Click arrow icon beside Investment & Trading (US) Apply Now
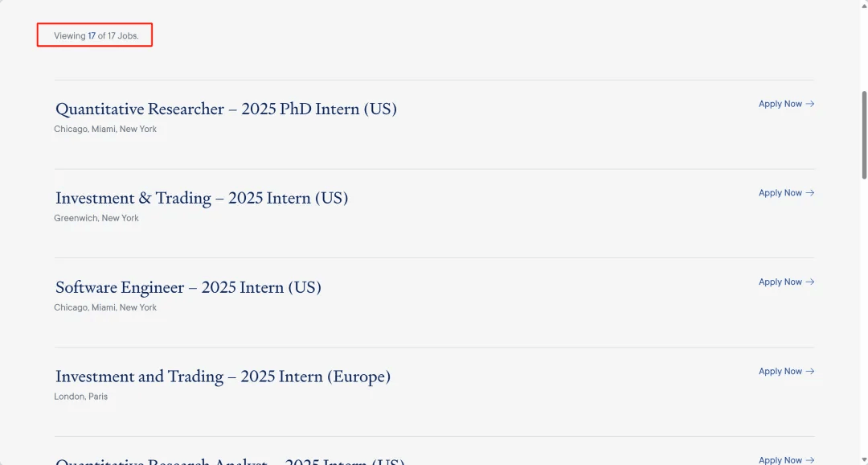This screenshot has height=465, width=868. (810, 193)
